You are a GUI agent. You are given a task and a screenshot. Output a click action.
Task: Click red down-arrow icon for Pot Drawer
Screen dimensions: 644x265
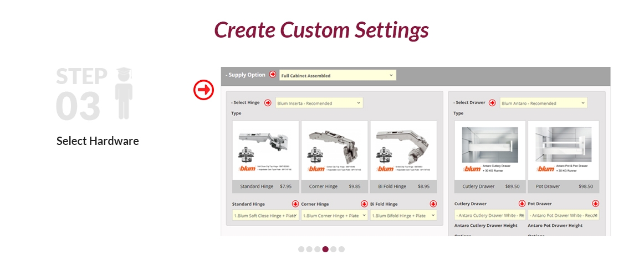595,204
